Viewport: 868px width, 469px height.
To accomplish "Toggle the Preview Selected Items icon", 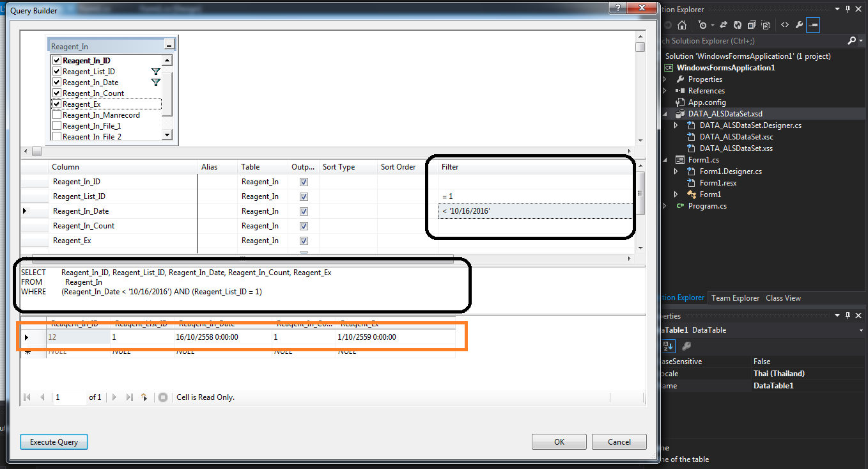I will click(x=813, y=25).
